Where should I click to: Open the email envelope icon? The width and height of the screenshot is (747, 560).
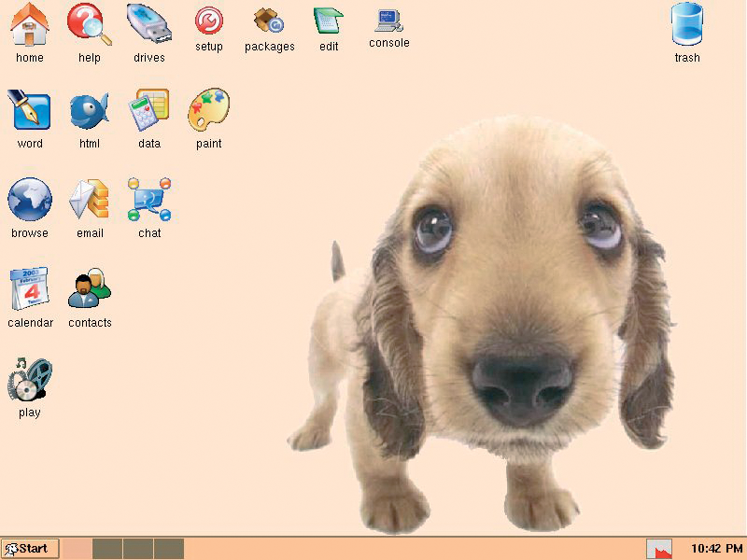click(89, 200)
